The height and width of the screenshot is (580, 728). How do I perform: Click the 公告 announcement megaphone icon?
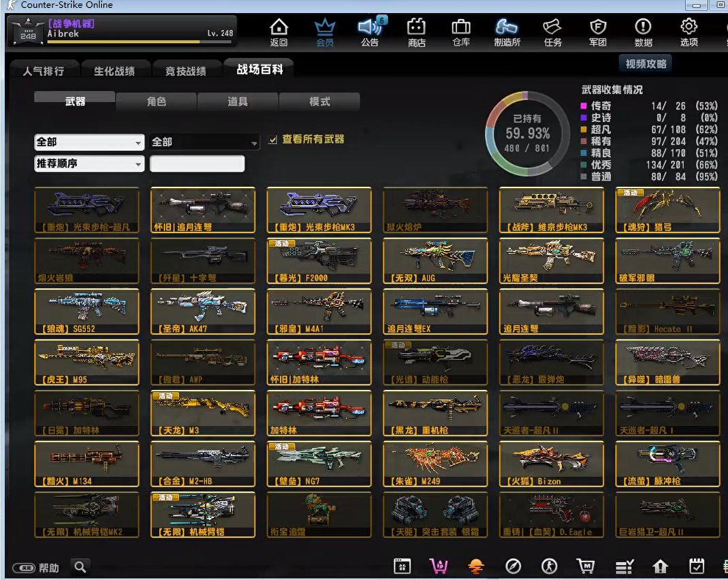click(x=370, y=32)
